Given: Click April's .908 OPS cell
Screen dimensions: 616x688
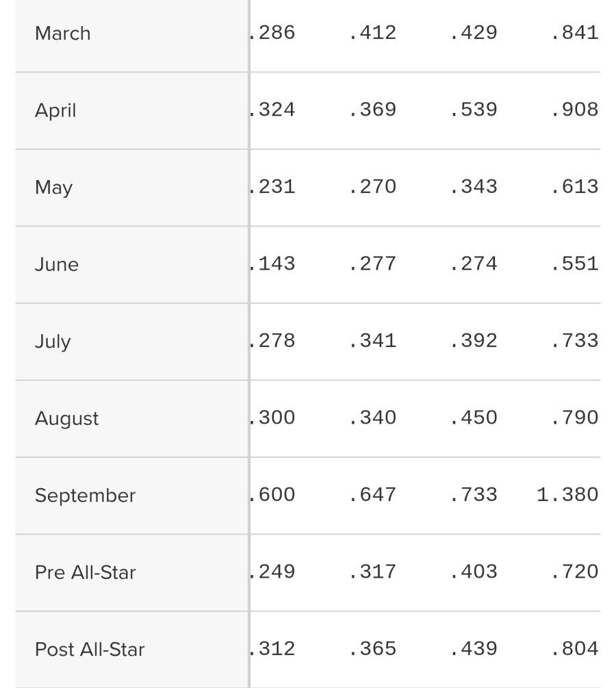Looking at the screenshot, I should coord(574,110).
